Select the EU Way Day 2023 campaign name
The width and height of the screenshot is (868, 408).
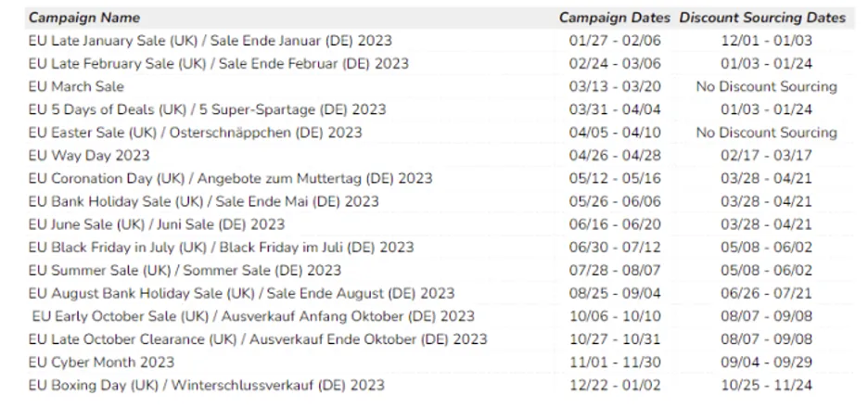tap(88, 155)
